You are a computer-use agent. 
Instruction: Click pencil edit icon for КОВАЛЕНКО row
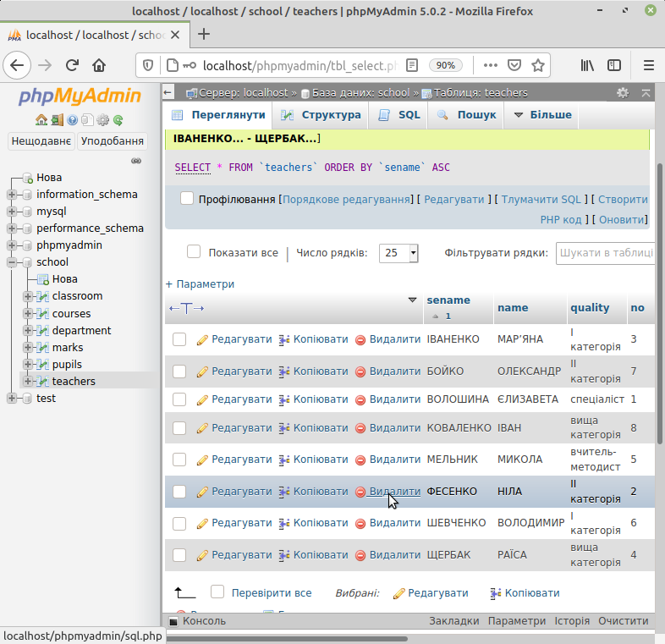tap(202, 427)
